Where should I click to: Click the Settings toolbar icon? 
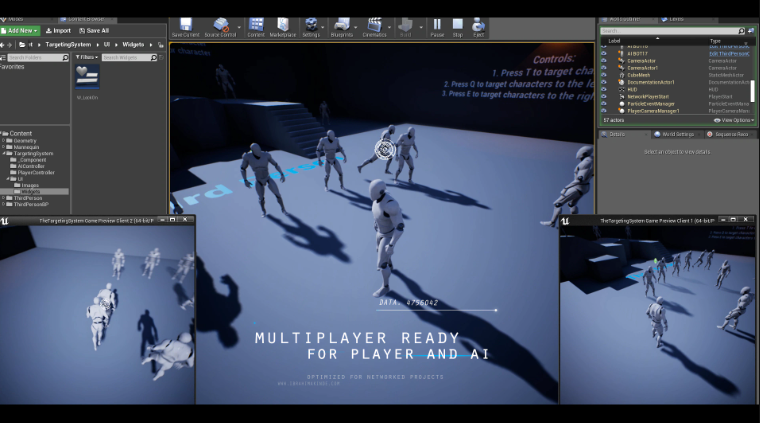[311, 28]
